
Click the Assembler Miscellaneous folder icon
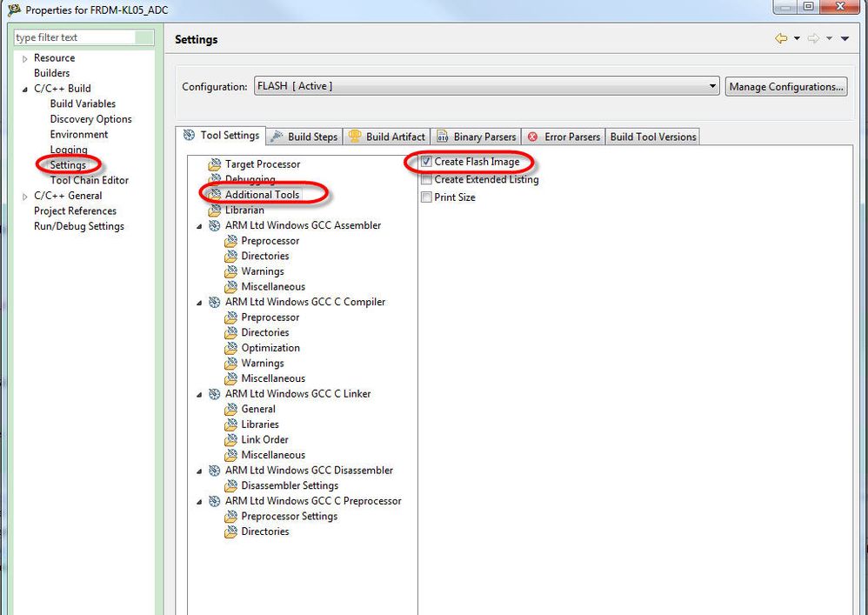230,287
